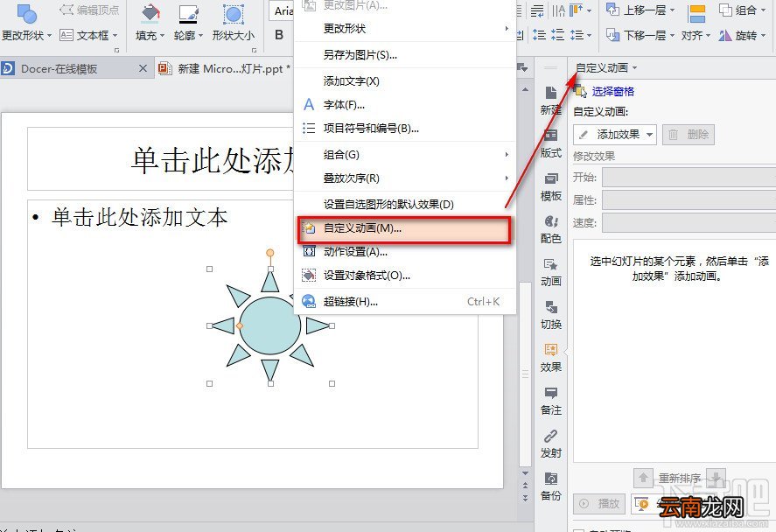Screen dimensions: 776x532
Task: Click the vertical scrollbar up arrow
Action: tap(525, 89)
